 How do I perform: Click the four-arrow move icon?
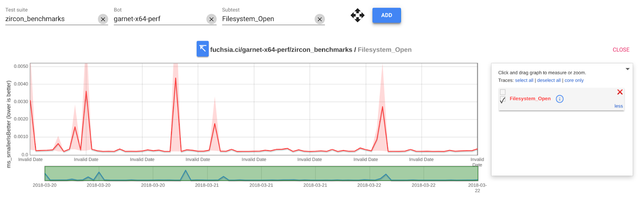[357, 15]
